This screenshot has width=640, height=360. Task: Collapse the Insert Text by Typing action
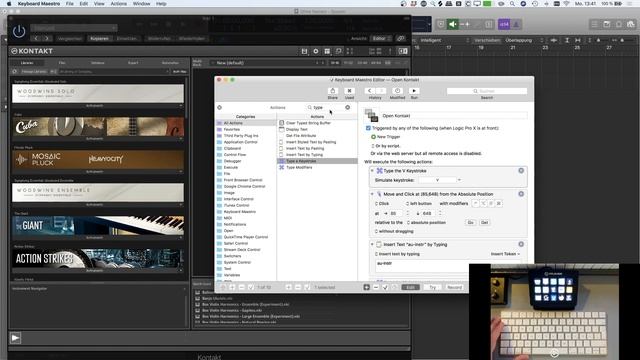click(372, 244)
